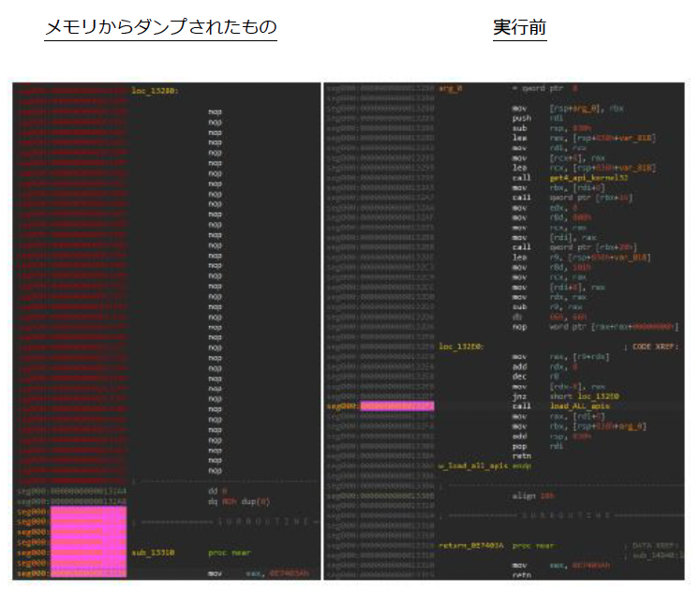
Task: Select the loc_13280: label in the left pane
Action: pos(155,91)
